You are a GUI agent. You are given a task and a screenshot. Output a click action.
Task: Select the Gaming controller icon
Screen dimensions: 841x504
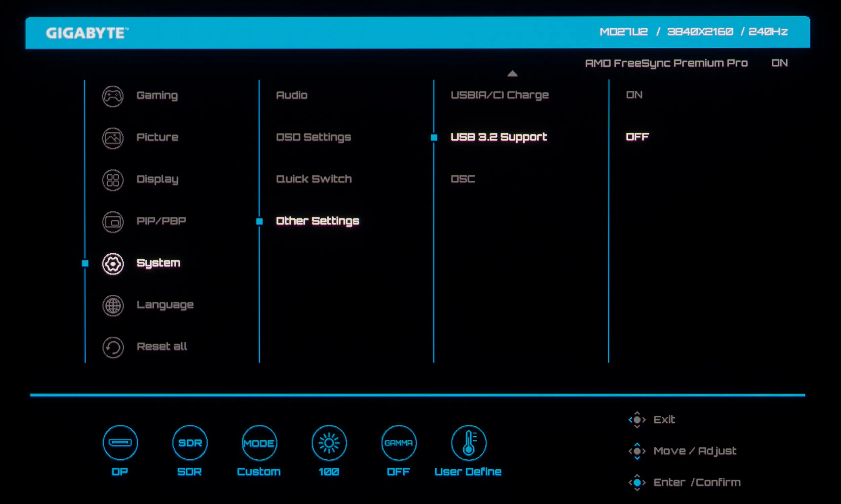pos(113,96)
